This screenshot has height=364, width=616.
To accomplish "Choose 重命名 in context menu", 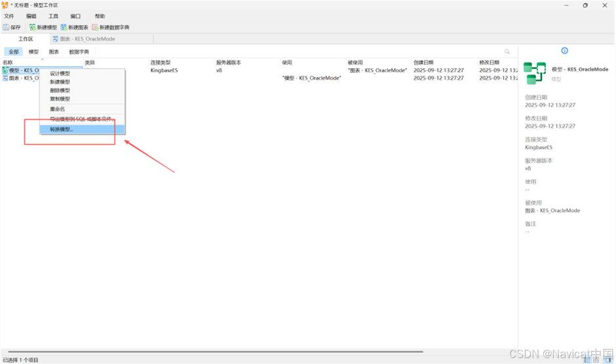I will tap(82, 109).
